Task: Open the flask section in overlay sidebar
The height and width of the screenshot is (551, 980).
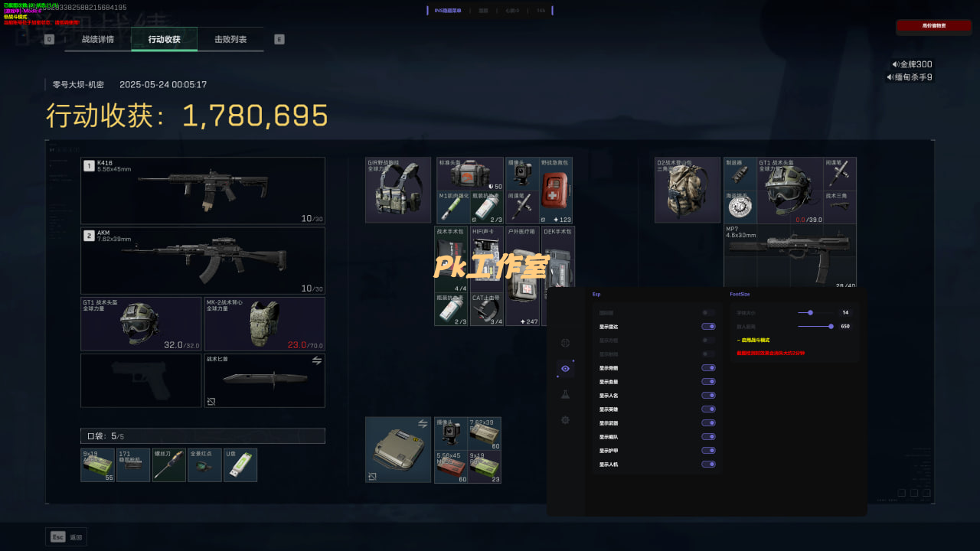Action: pyautogui.click(x=565, y=394)
